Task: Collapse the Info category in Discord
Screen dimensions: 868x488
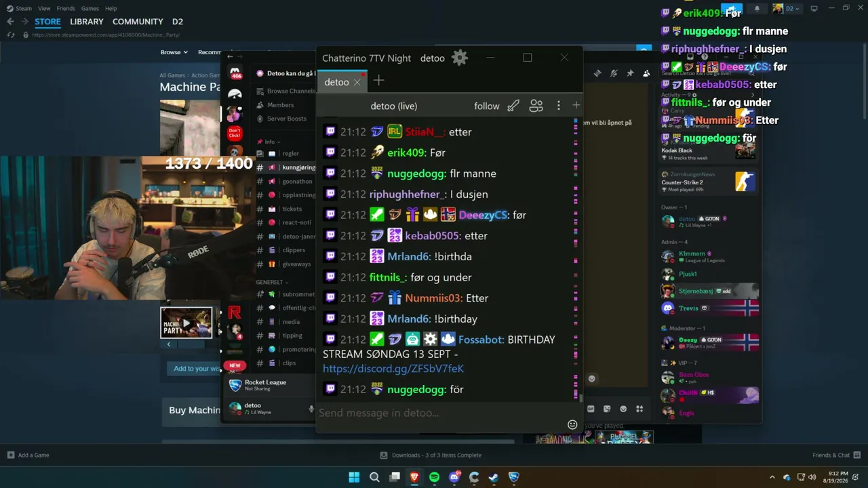Action: (x=268, y=142)
